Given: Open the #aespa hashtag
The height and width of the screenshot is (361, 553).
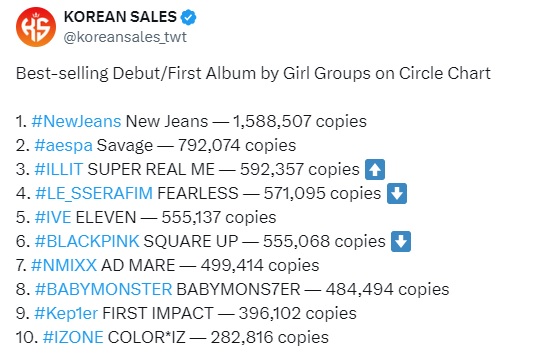Looking at the screenshot, I should tap(63, 146).
